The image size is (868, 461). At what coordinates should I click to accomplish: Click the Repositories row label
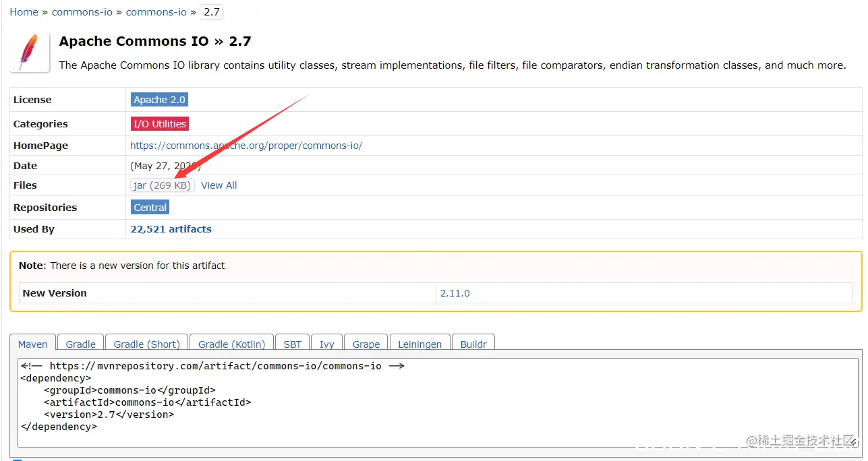[x=45, y=208]
